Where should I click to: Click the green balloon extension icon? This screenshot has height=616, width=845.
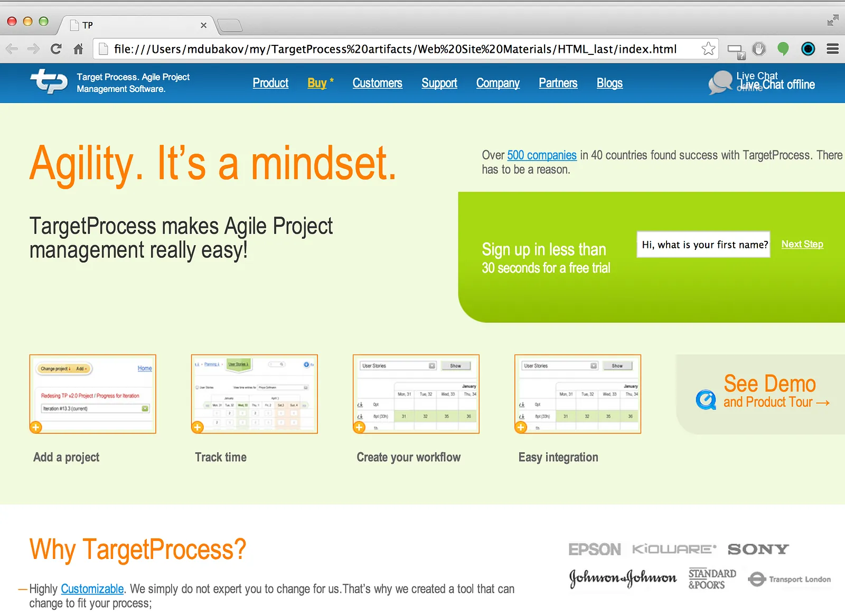click(783, 49)
